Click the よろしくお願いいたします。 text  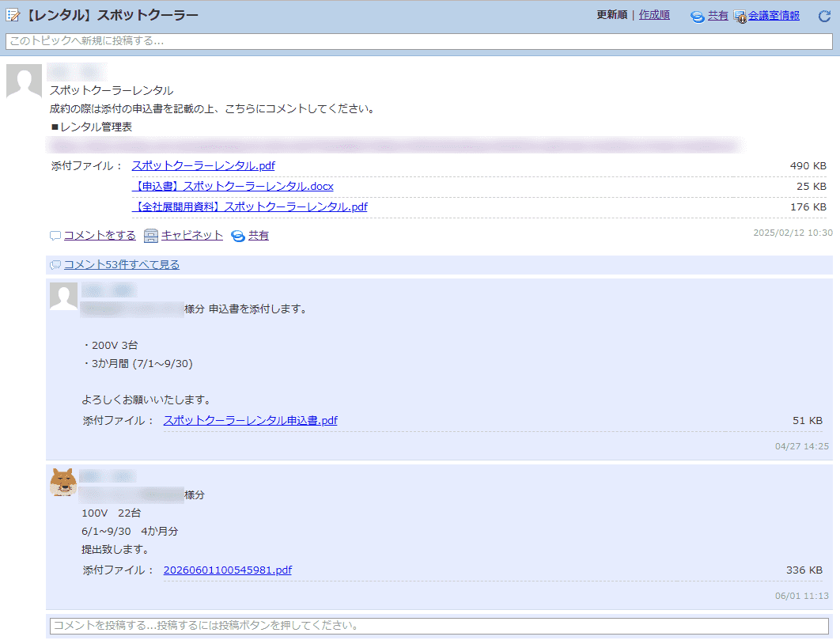click(149, 400)
